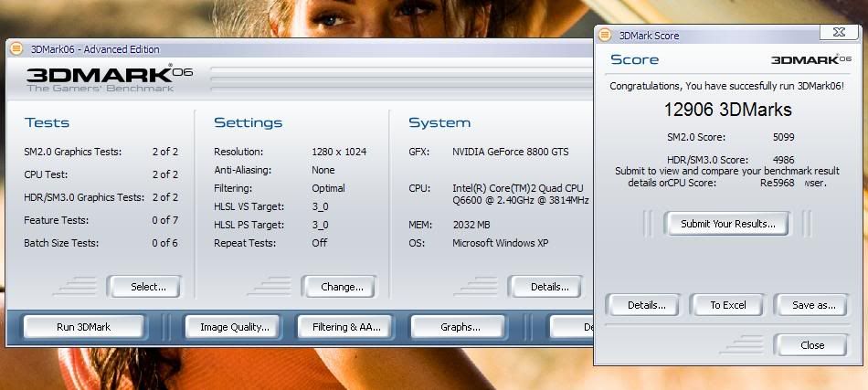The width and height of the screenshot is (868, 390).
Task: Select the HDR/SM3.0 Score value 4986
Action: [783, 161]
